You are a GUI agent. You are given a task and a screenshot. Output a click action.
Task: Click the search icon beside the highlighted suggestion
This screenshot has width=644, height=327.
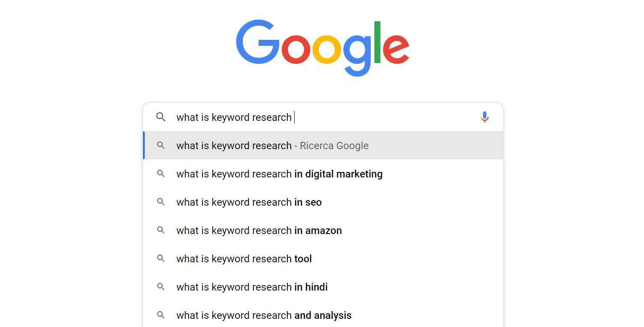tap(161, 145)
